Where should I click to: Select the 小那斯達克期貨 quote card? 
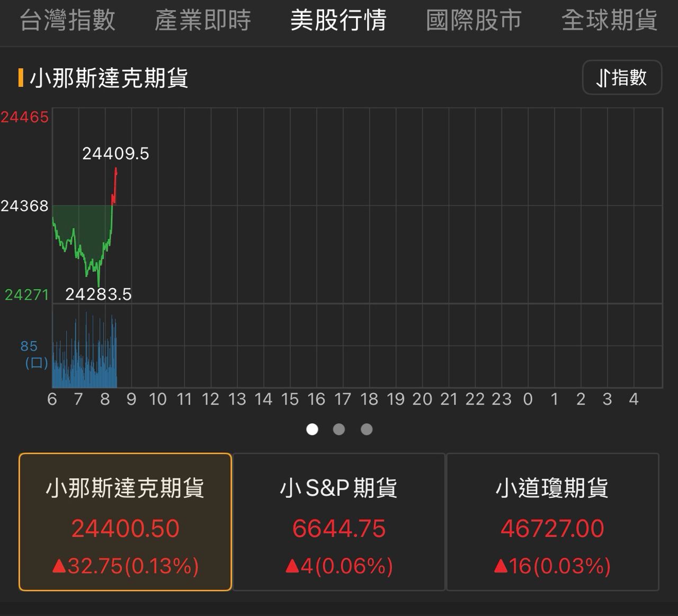(125, 522)
